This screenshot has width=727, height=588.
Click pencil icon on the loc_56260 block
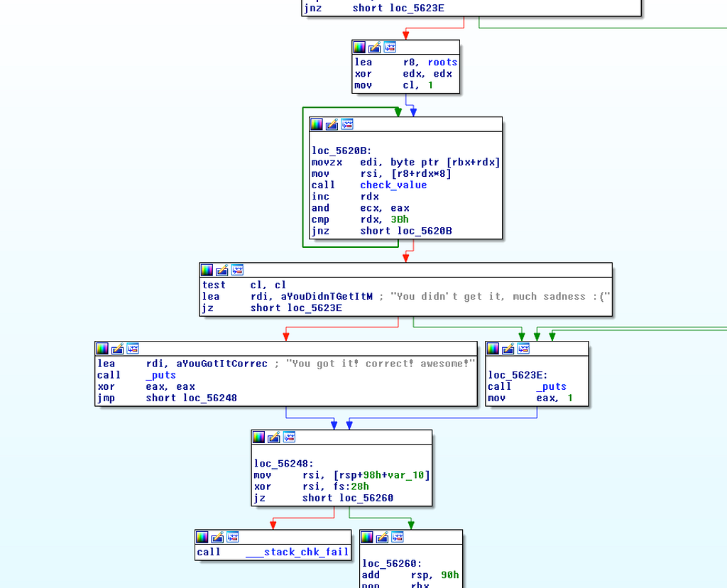[382, 538]
